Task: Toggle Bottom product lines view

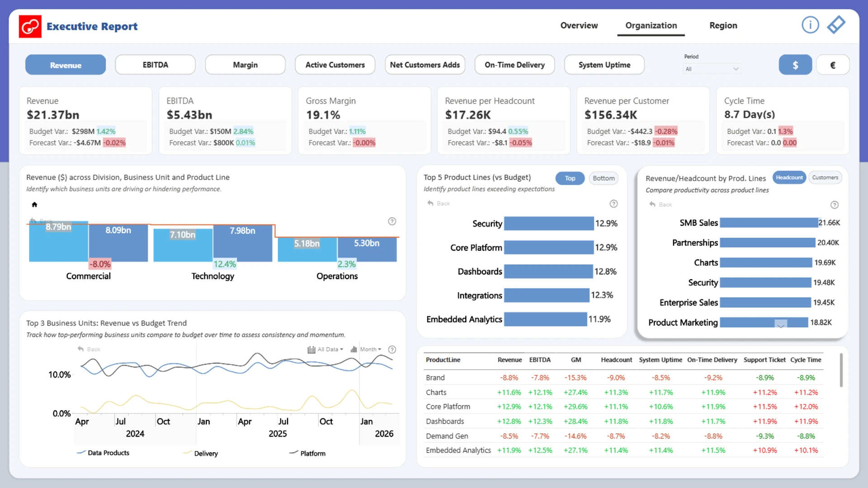Action: (603, 178)
